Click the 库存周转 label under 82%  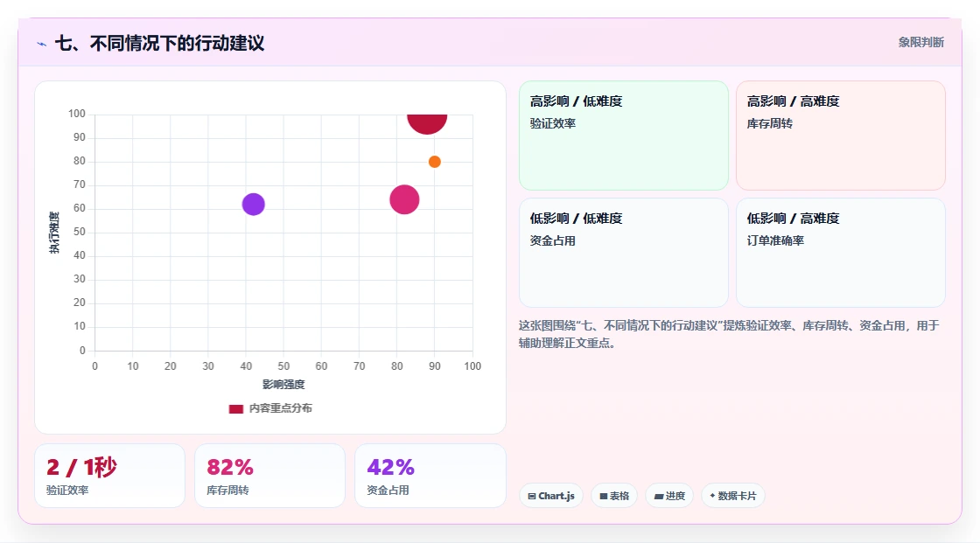coord(227,491)
